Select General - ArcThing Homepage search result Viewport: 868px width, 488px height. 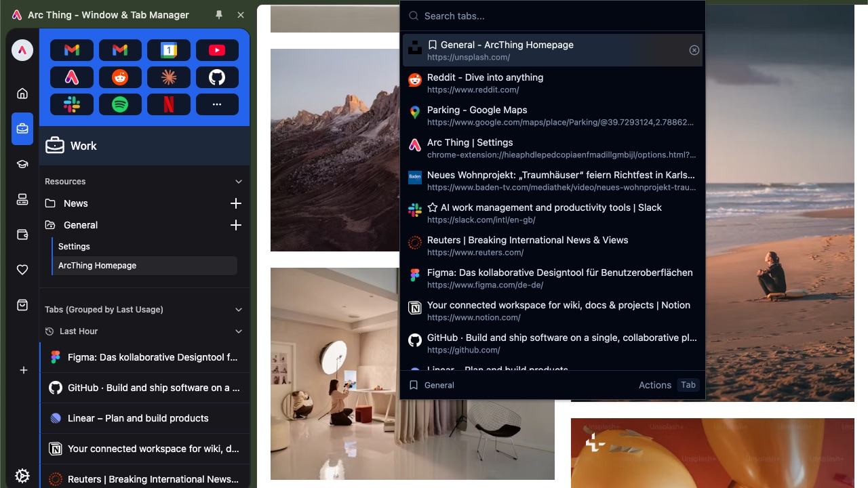click(553, 50)
